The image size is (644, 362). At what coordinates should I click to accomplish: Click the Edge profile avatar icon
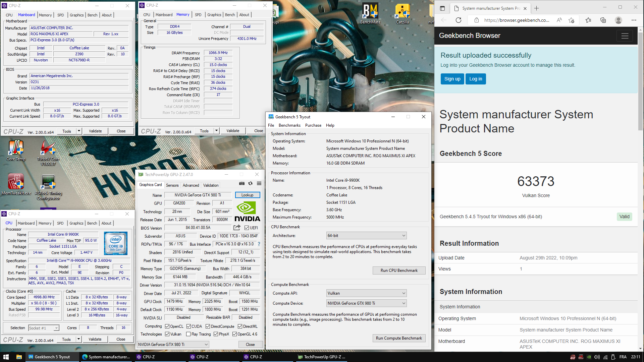point(619,20)
